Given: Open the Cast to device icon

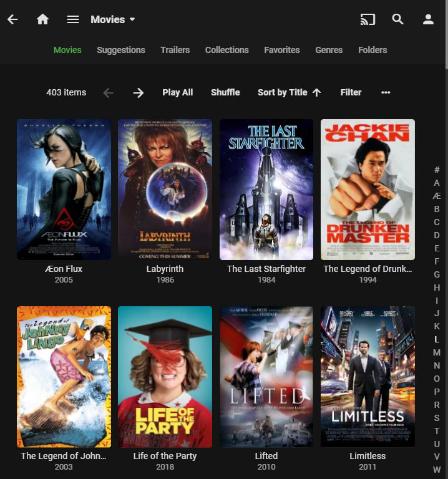Looking at the screenshot, I should [x=368, y=19].
